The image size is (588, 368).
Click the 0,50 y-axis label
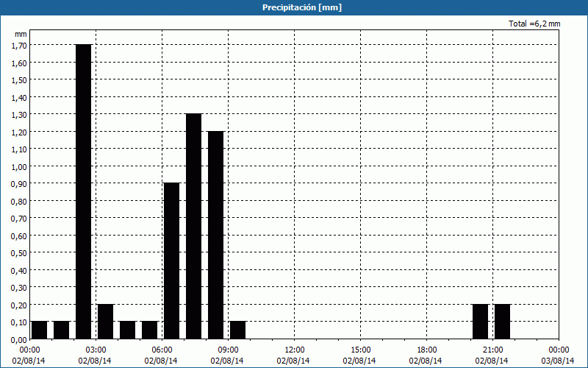click(19, 253)
